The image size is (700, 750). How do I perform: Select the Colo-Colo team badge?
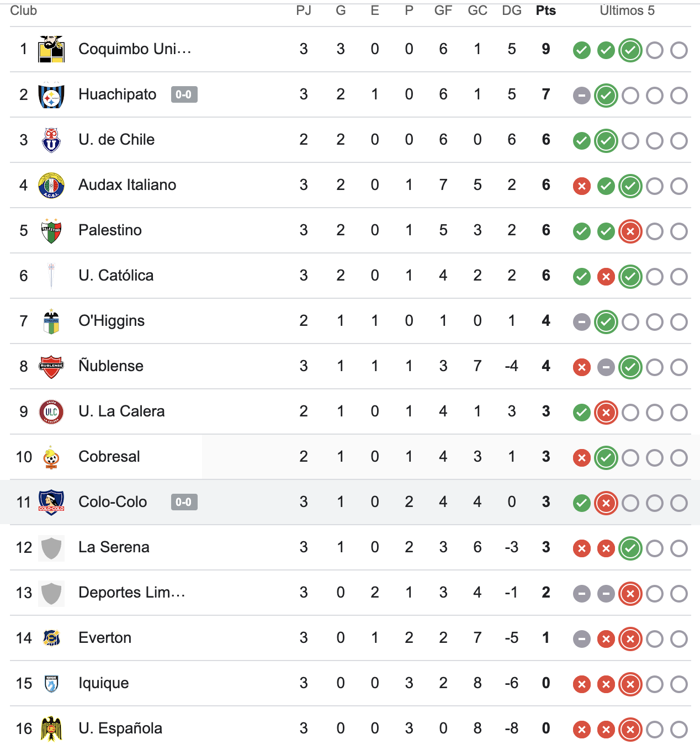pyautogui.click(x=51, y=502)
